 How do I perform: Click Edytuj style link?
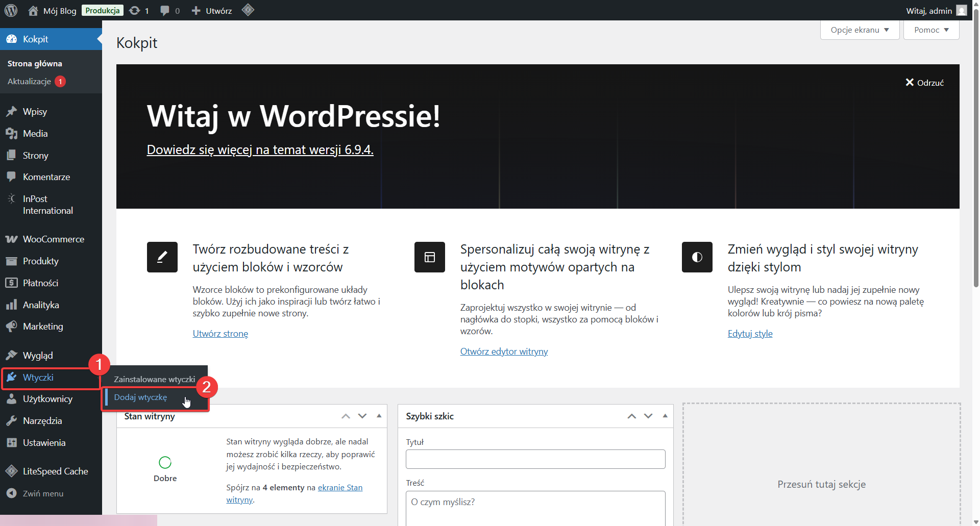[x=750, y=334]
